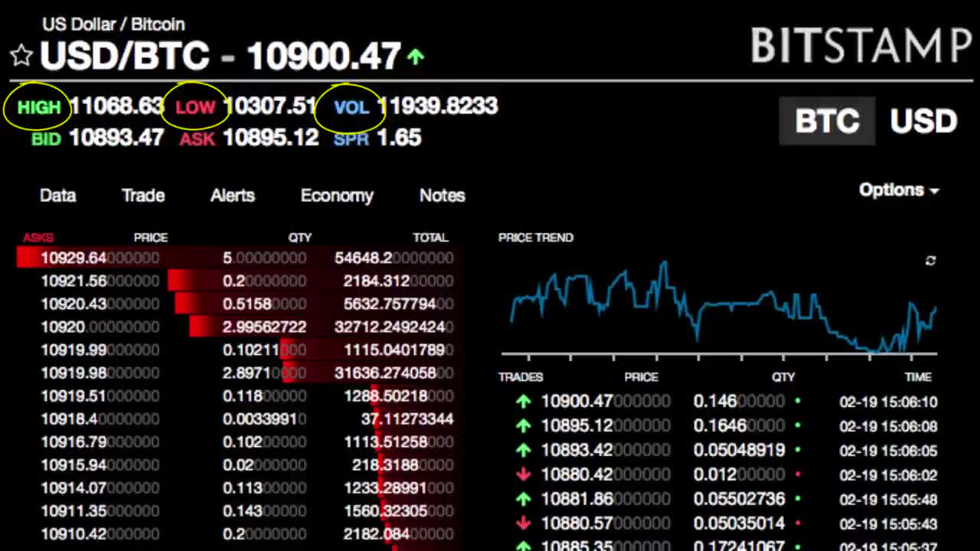
Task: Open the Trade tab
Action: [x=143, y=195]
